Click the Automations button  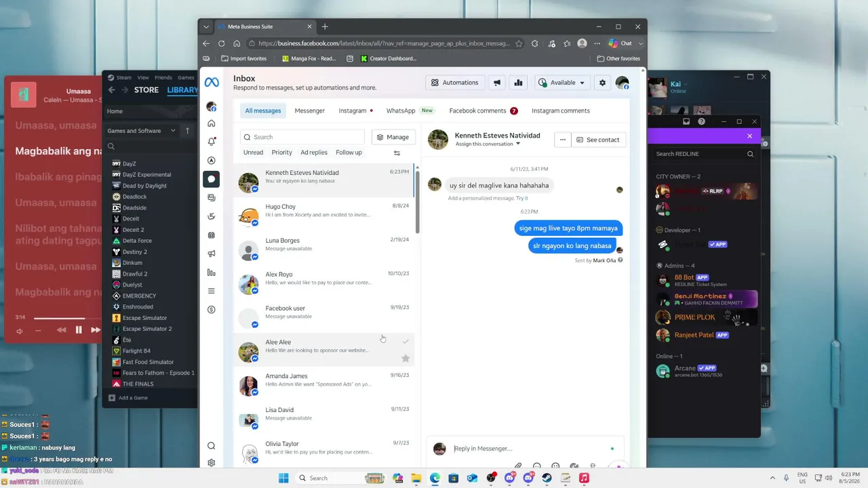coord(455,83)
